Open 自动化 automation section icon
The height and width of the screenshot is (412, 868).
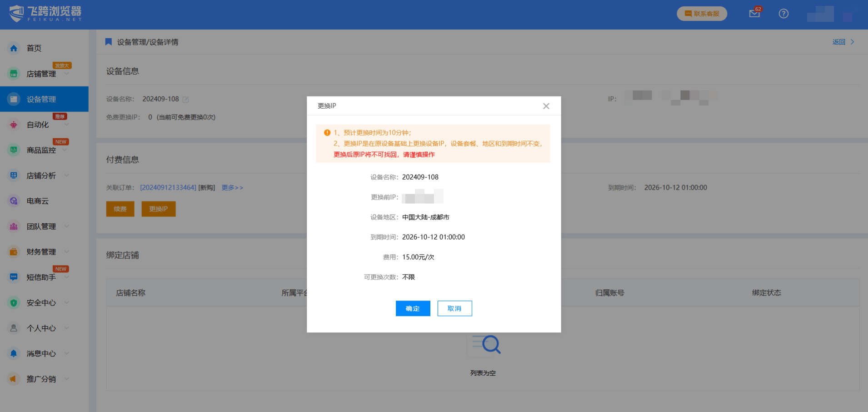click(14, 124)
